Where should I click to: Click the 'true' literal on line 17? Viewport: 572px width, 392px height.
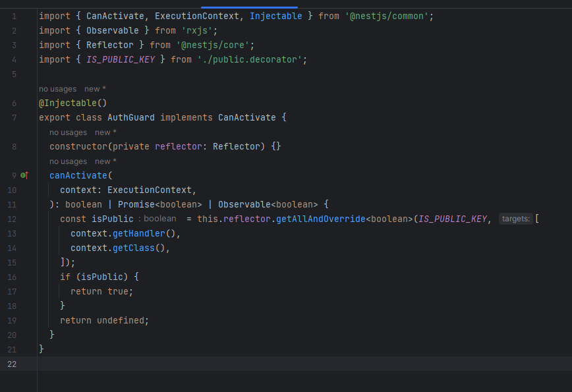pyautogui.click(x=118, y=291)
